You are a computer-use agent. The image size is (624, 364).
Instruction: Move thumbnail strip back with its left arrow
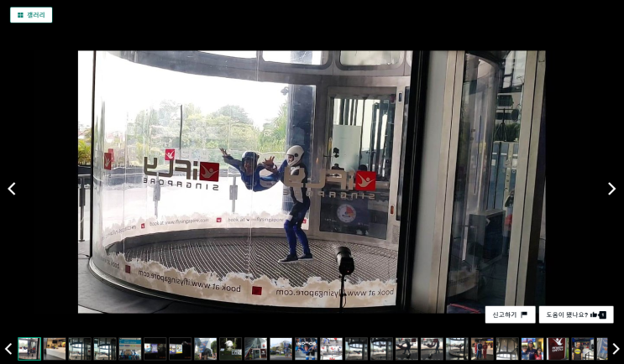pyautogui.click(x=8, y=349)
